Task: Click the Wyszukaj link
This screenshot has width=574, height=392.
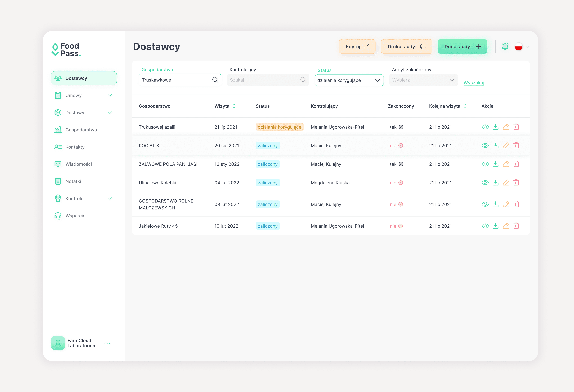Action: [473, 83]
